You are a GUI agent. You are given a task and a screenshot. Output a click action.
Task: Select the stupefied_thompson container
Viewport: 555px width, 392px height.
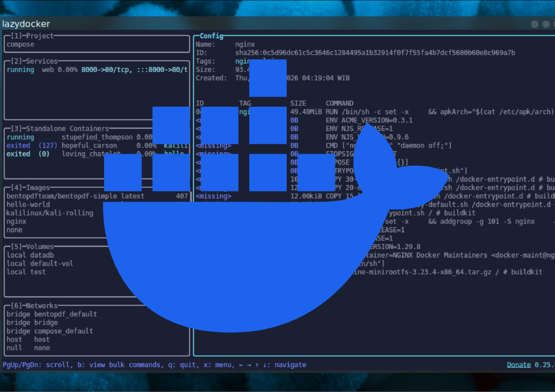tap(97, 137)
